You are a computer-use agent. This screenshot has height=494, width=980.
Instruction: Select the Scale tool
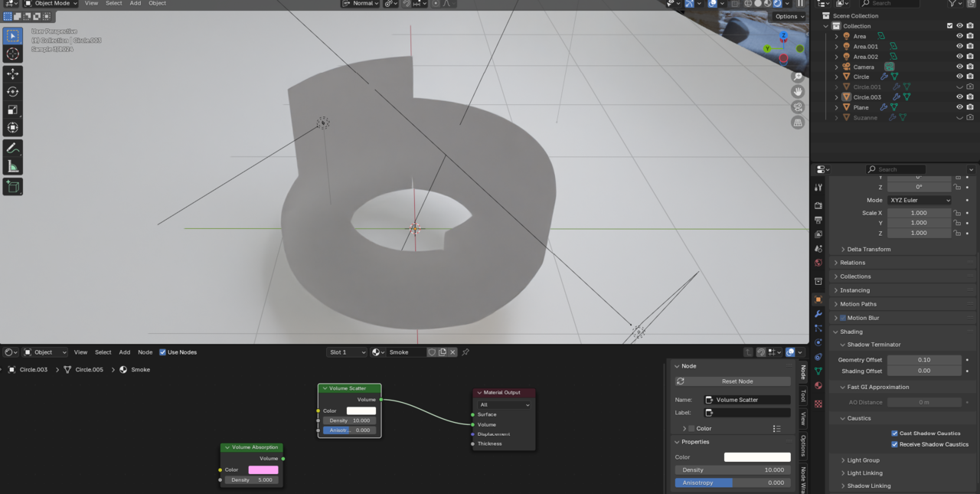coord(12,110)
